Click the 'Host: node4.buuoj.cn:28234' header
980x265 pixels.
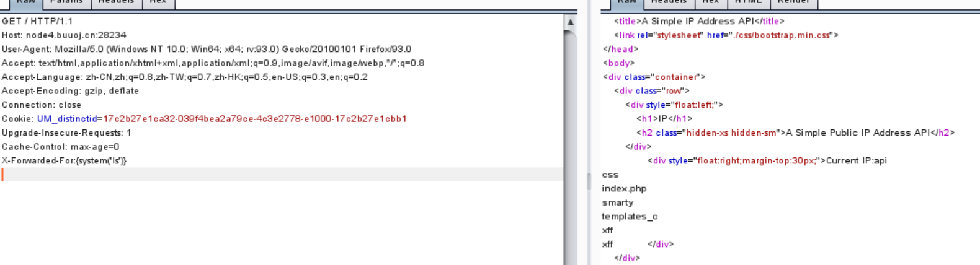tap(64, 35)
